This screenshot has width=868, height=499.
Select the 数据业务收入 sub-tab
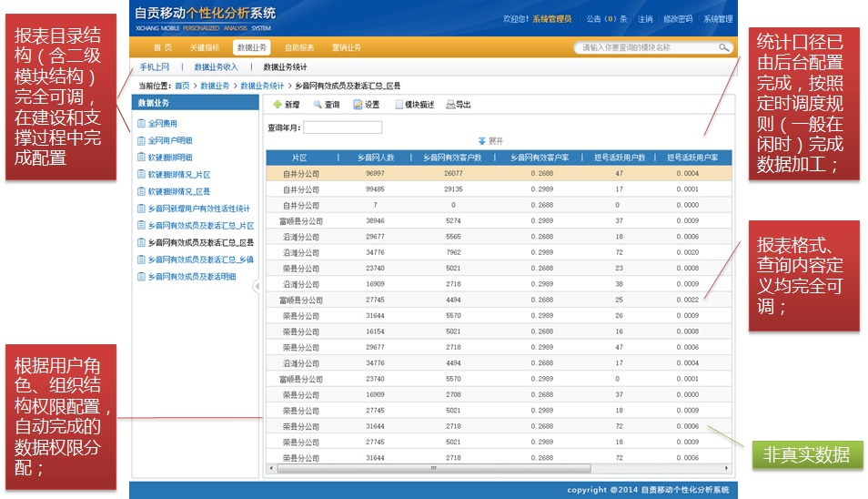click(x=216, y=67)
